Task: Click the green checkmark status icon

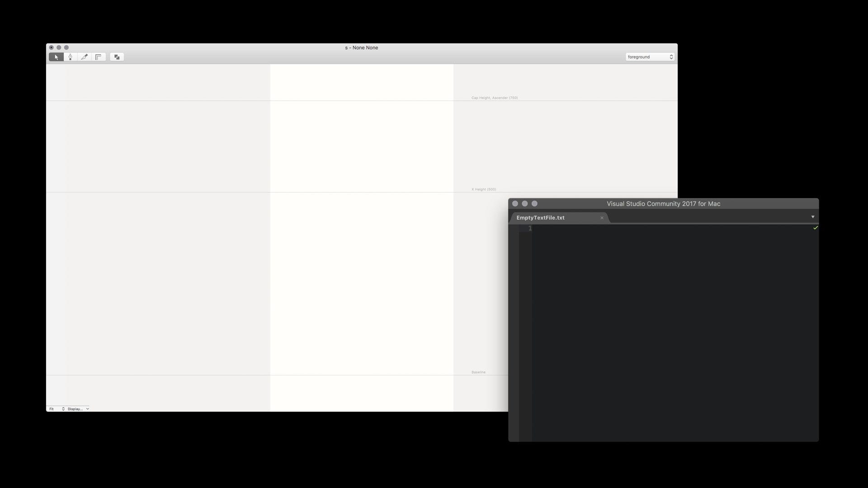Action: [815, 228]
